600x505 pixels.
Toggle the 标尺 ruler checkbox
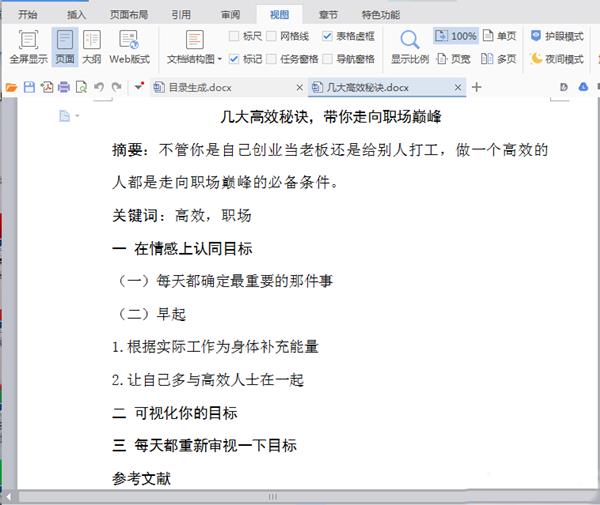tap(233, 36)
